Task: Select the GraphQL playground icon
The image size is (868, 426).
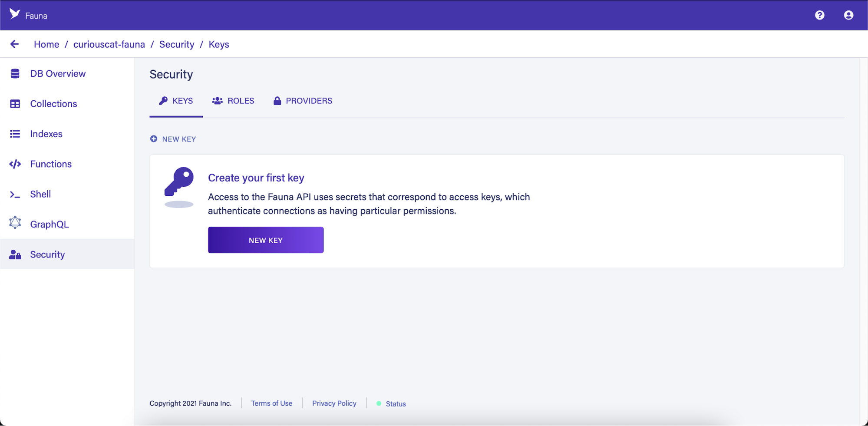Action: tap(15, 224)
